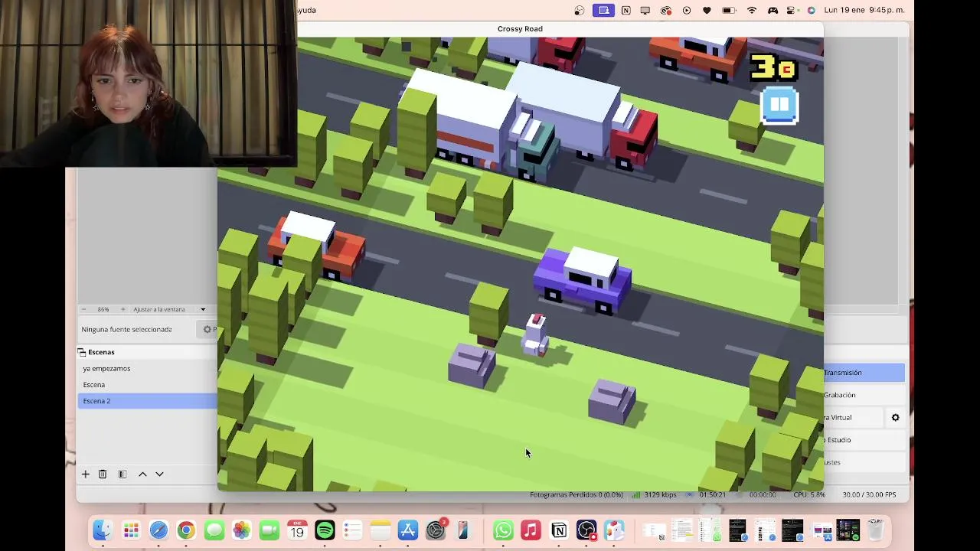Open Spotify from the Dock
The height and width of the screenshot is (551, 980).
click(x=325, y=530)
